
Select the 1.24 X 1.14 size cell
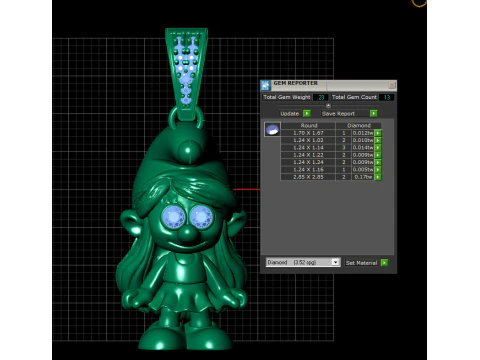point(308,148)
